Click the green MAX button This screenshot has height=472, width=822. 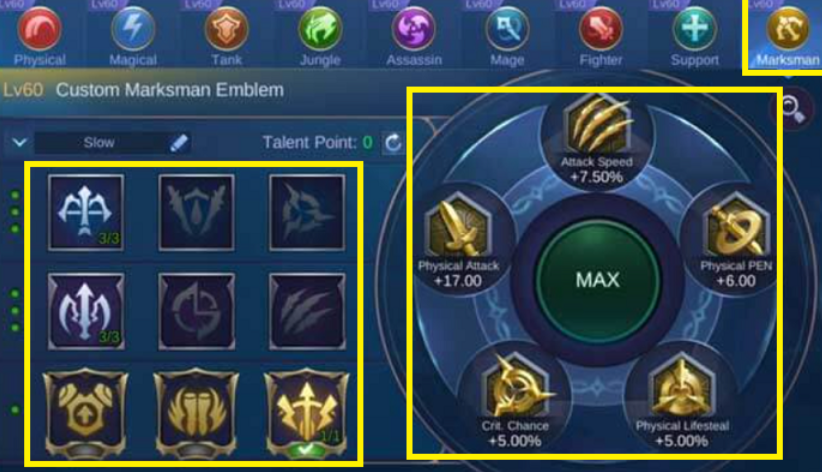598,280
